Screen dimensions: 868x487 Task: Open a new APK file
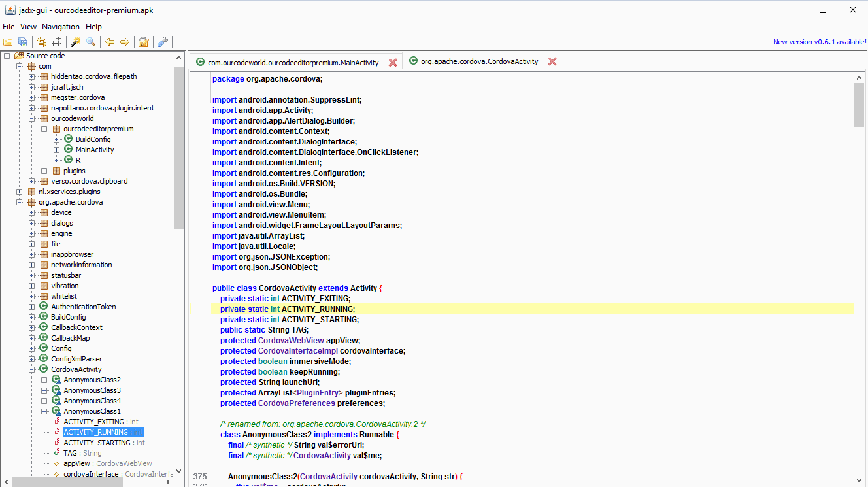(8, 41)
